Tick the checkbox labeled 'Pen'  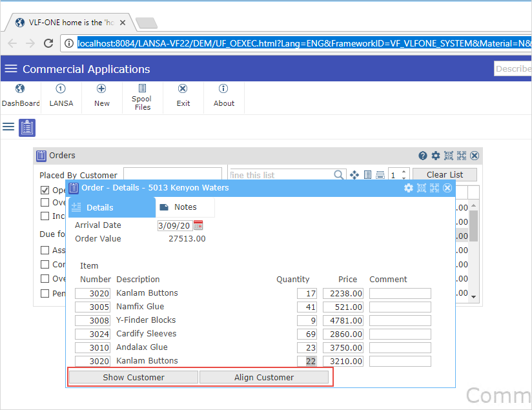tap(45, 294)
